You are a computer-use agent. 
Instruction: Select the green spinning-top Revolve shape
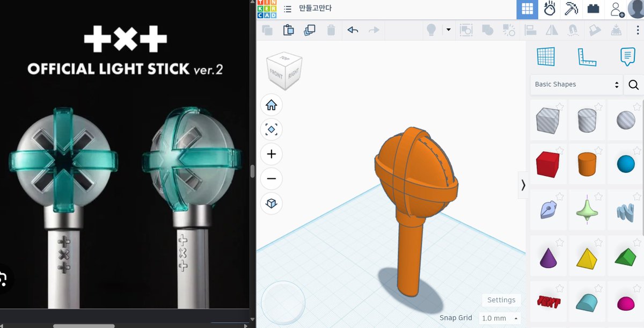tap(587, 208)
